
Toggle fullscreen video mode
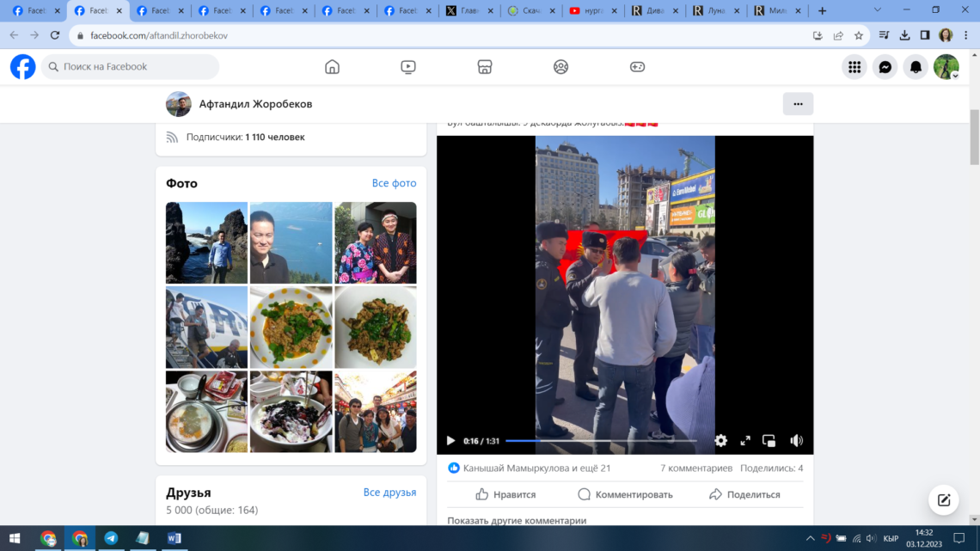745,441
